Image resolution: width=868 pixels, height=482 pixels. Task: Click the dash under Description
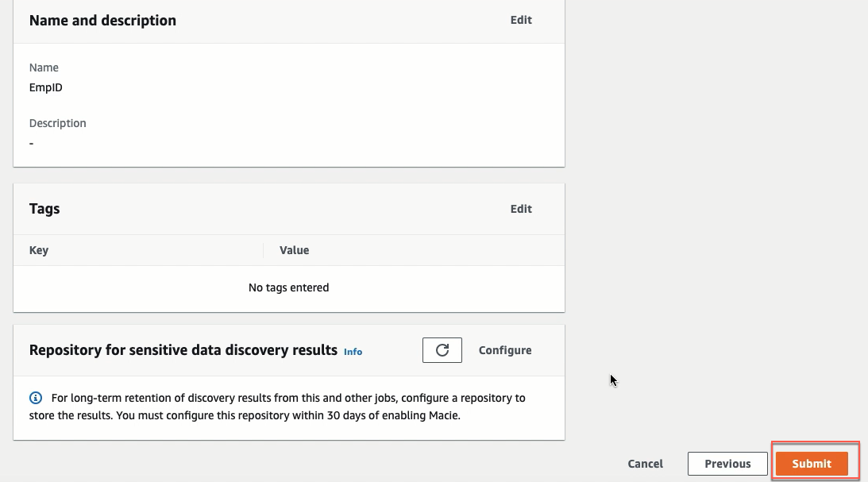coord(32,143)
